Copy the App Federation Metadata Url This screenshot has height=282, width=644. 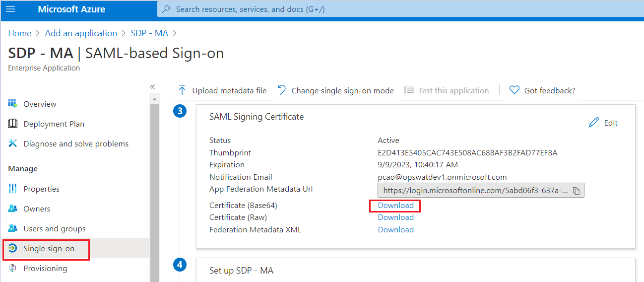pyautogui.click(x=576, y=191)
